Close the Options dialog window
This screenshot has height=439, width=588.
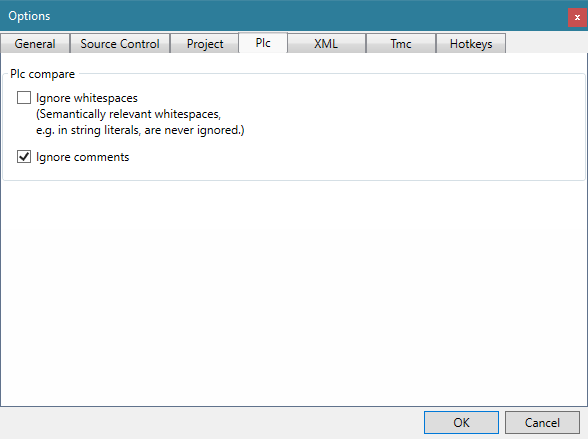pos(577,17)
